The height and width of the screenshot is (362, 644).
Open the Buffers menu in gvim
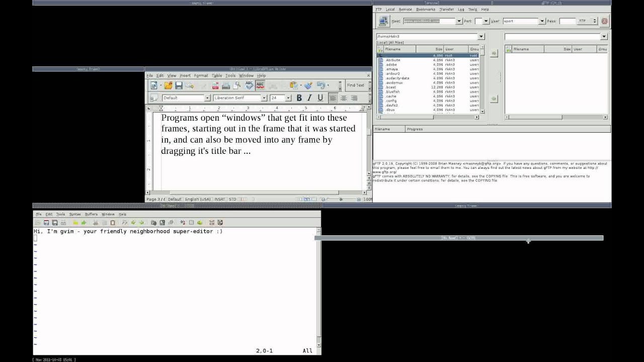(91, 214)
